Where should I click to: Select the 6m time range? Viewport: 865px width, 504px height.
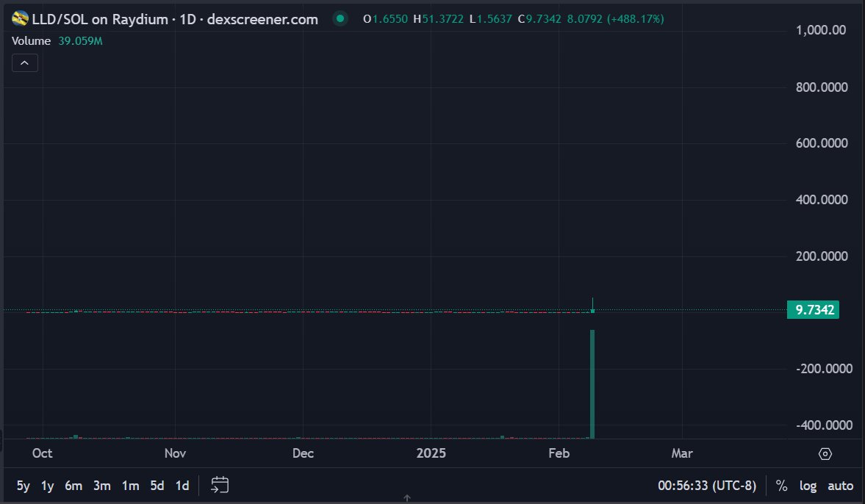[73, 486]
